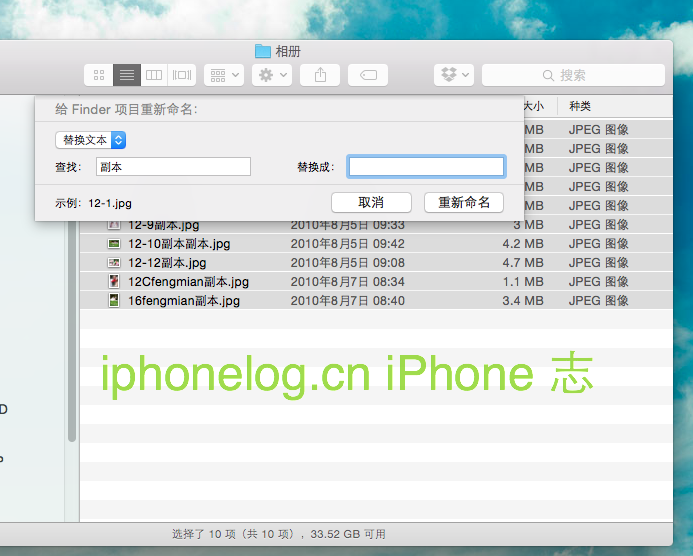Click date 2010年8月5日 09:42
This screenshot has width=693, height=556.
click(347, 244)
